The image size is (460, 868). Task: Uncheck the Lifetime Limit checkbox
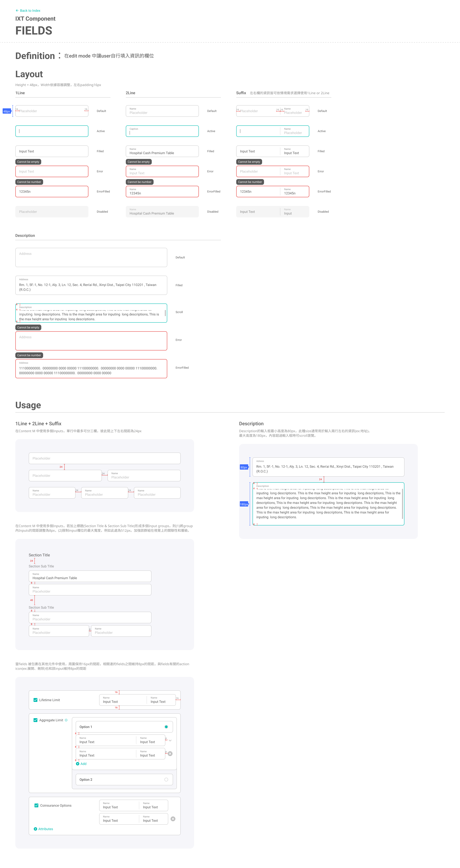point(35,700)
